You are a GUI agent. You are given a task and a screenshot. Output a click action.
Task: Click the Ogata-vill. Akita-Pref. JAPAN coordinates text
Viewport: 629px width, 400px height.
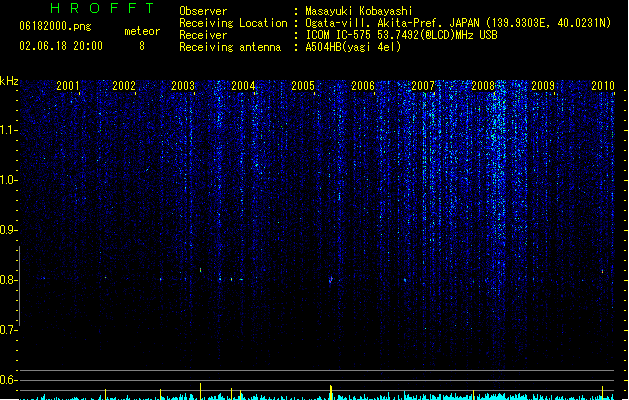(458, 23)
